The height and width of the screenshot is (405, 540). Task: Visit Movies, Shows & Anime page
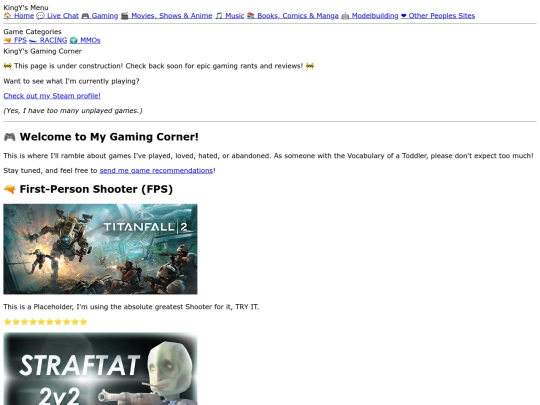click(166, 16)
